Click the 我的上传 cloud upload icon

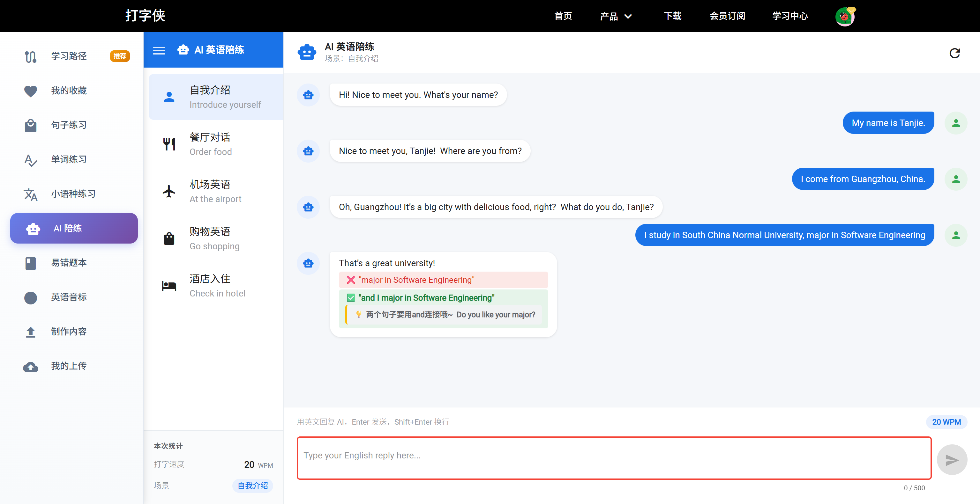(30, 366)
